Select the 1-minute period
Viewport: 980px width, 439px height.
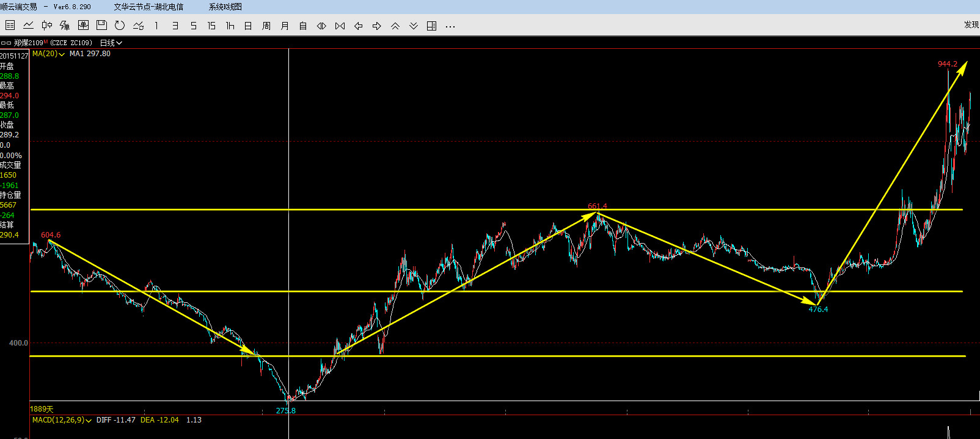pyautogui.click(x=156, y=26)
